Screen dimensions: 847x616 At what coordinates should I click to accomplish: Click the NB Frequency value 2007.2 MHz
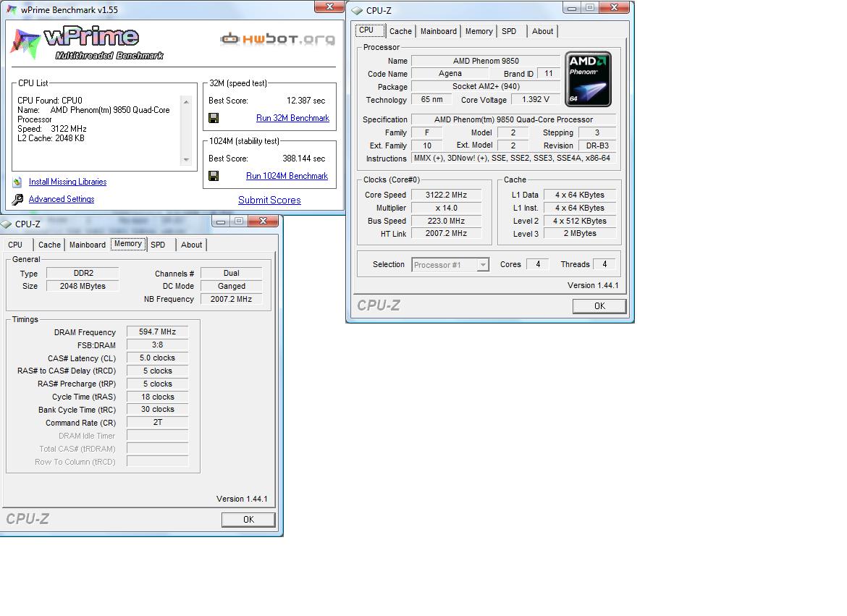tap(231, 299)
